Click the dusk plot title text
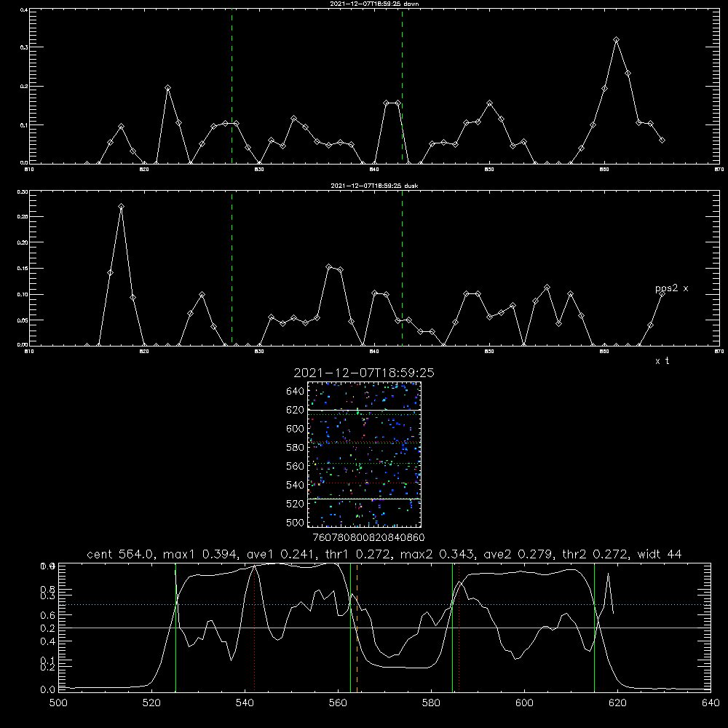Image resolution: width=728 pixels, height=728 pixels. [374, 186]
